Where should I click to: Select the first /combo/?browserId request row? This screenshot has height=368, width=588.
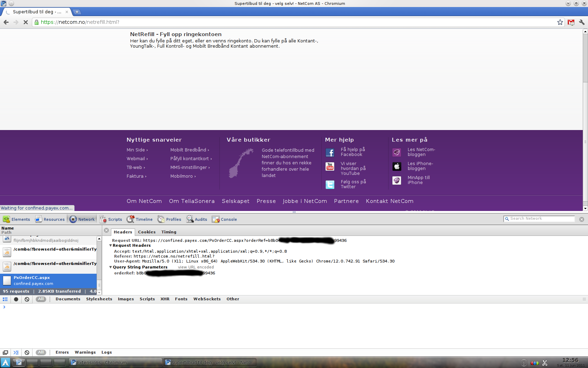[48, 252]
